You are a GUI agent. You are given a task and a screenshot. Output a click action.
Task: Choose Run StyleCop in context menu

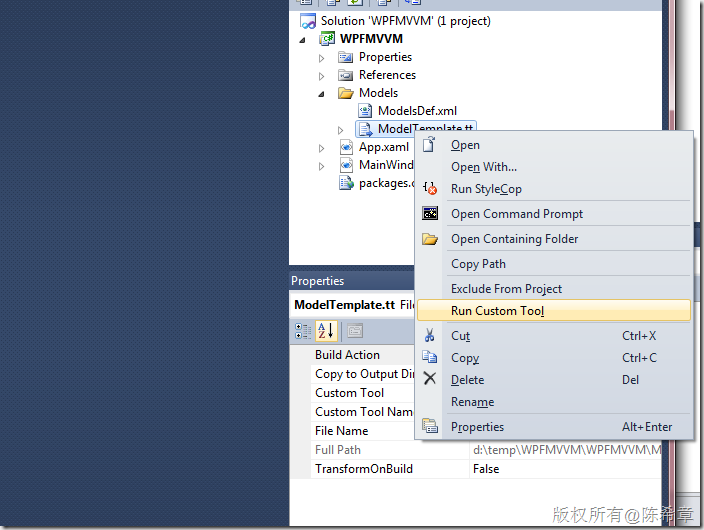pyautogui.click(x=554, y=189)
